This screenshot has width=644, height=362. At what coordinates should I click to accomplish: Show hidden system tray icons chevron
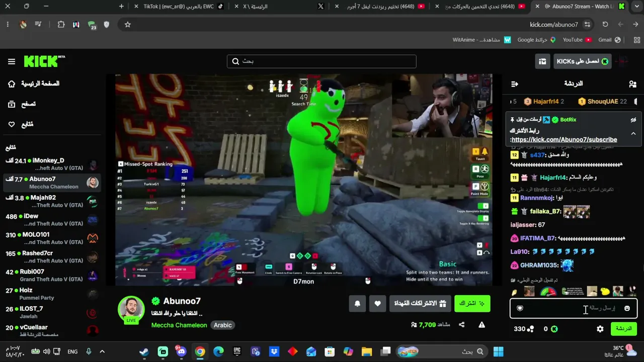click(x=102, y=351)
